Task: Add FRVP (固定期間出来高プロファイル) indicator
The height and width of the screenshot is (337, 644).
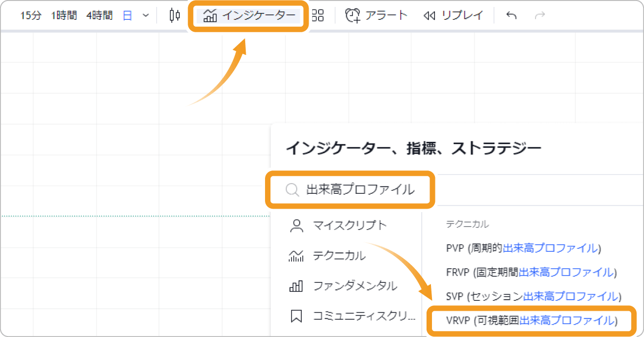Action: pyautogui.click(x=531, y=272)
